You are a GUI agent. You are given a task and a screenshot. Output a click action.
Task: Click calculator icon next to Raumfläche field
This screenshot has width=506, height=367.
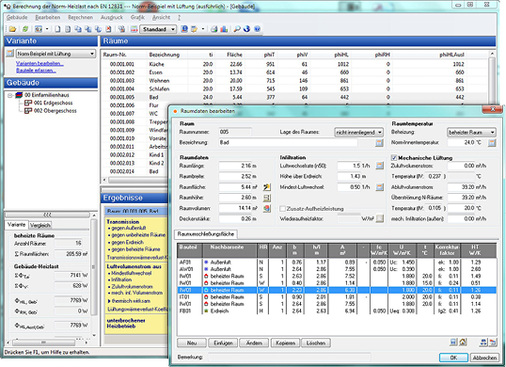point(267,187)
